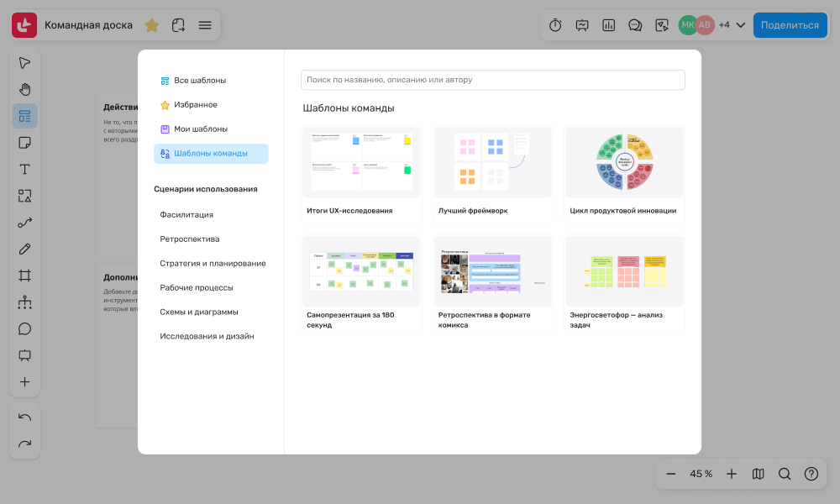The width and height of the screenshot is (840, 504).
Task: Select the text tool
Action: coord(24,169)
